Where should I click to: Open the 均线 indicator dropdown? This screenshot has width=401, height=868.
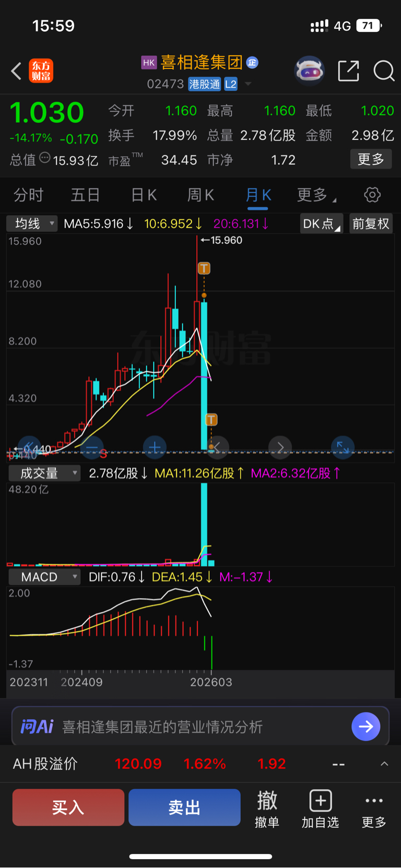tap(31, 224)
